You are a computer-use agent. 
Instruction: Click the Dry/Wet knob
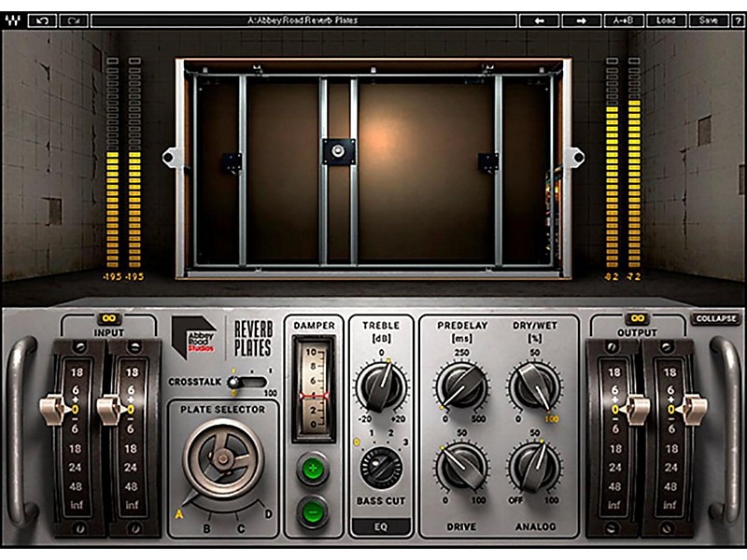pyautogui.click(x=534, y=386)
